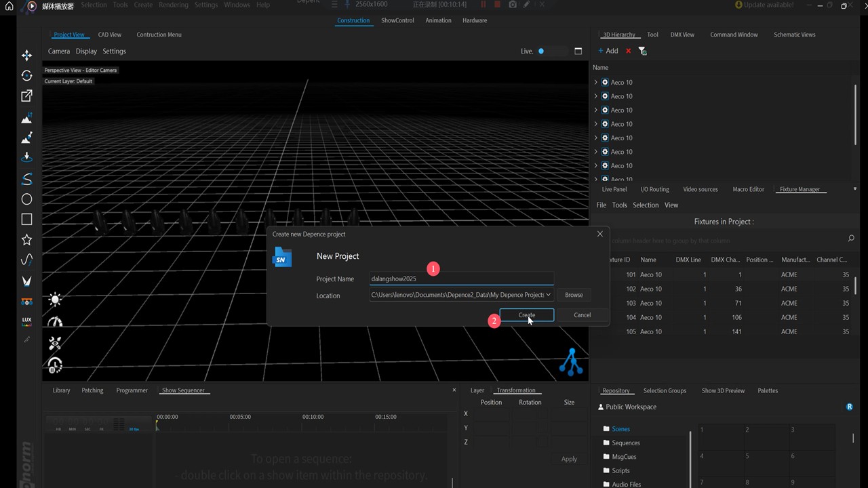
Task: Toggle the Live switch
Action: (x=550, y=51)
